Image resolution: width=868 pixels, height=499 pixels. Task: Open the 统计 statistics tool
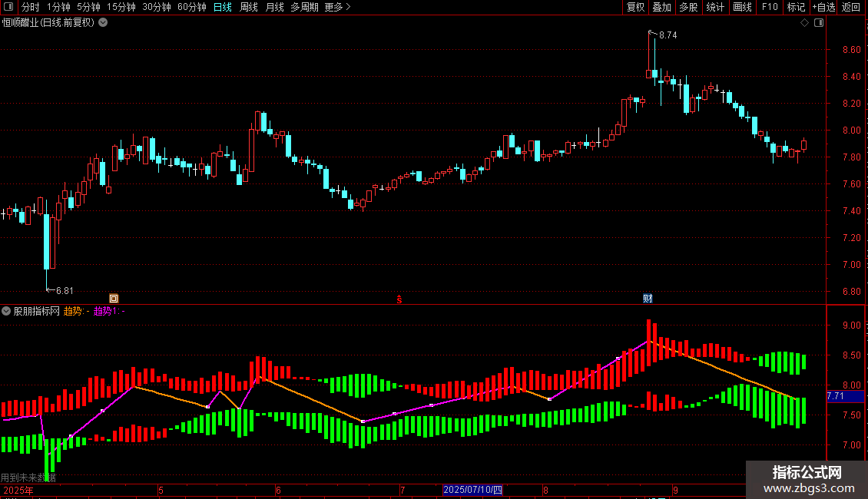(714, 7)
